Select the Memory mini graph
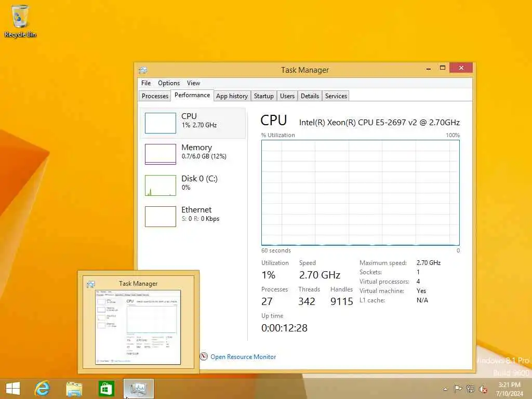532x399 pixels. [160, 154]
